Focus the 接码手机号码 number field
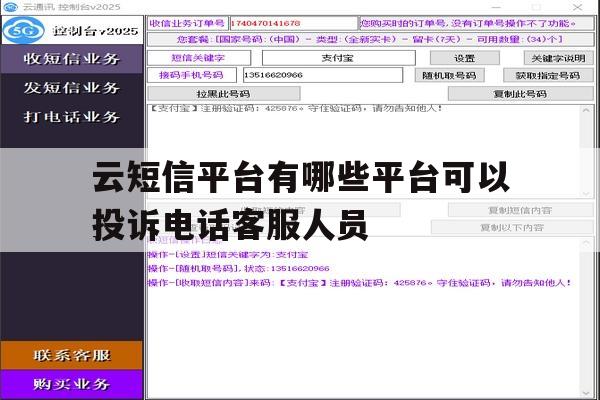The height and width of the screenshot is (400, 600). (323, 75)
